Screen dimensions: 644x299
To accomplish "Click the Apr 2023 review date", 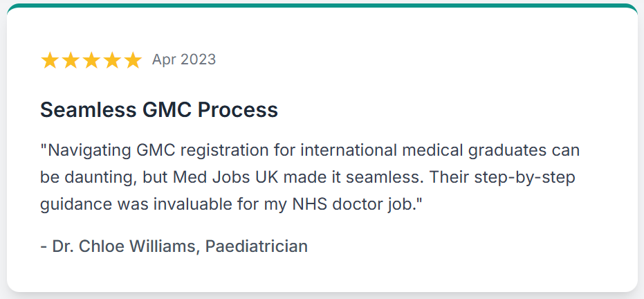I will point(184,60).
